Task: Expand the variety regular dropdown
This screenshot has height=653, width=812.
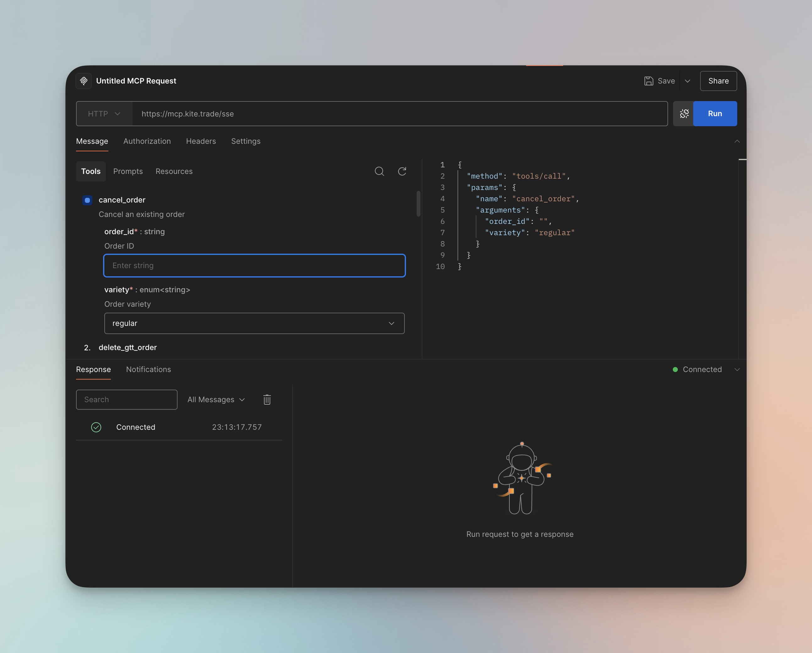Action: coord(254,323)
